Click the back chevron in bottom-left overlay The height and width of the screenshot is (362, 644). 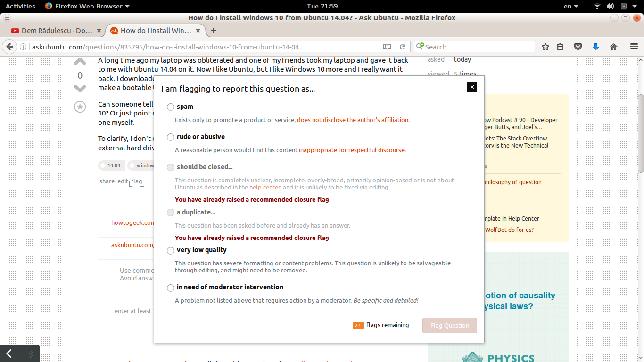[9, 354]
